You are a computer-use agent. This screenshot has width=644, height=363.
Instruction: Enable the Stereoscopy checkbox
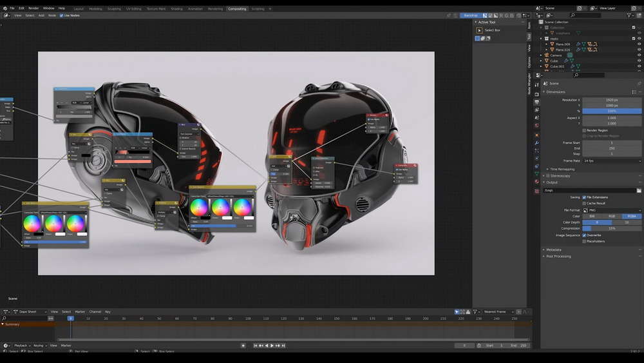point(548,176)
